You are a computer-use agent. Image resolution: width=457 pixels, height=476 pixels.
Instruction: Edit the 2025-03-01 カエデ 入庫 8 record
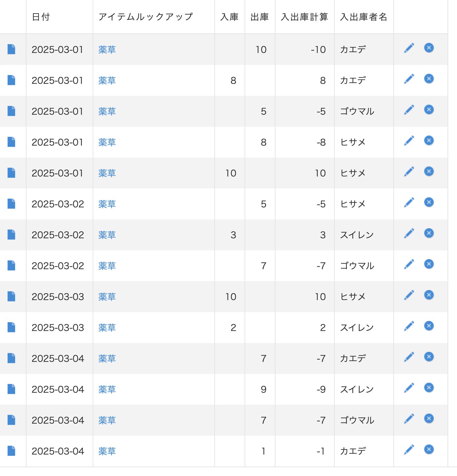[409, 79]
